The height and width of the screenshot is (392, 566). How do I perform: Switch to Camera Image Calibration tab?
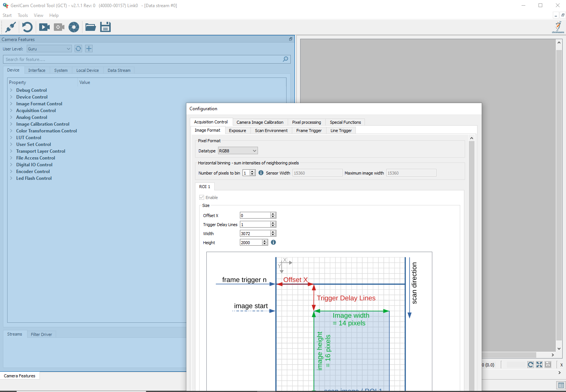click(260, 122)
